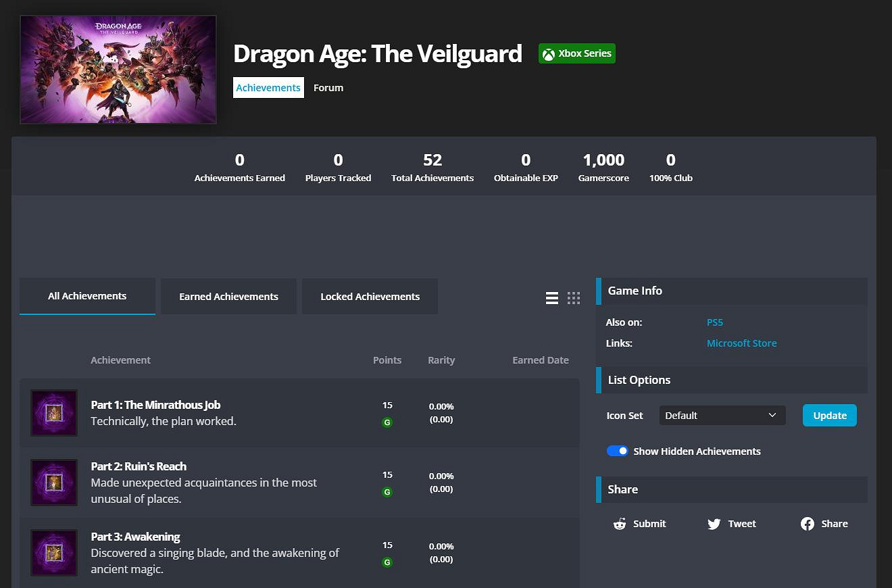
Task: Click the Twitter Tweet icon
Action: pos(714,524)
